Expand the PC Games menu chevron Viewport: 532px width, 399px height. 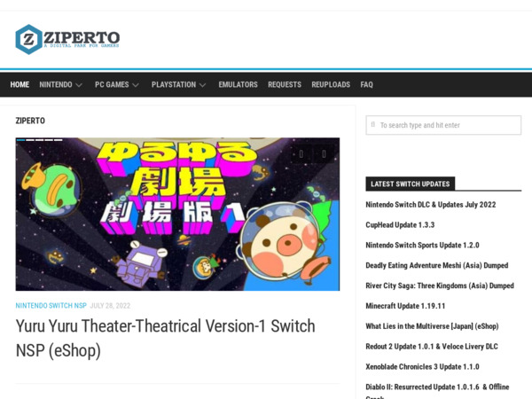pos(136,85)
